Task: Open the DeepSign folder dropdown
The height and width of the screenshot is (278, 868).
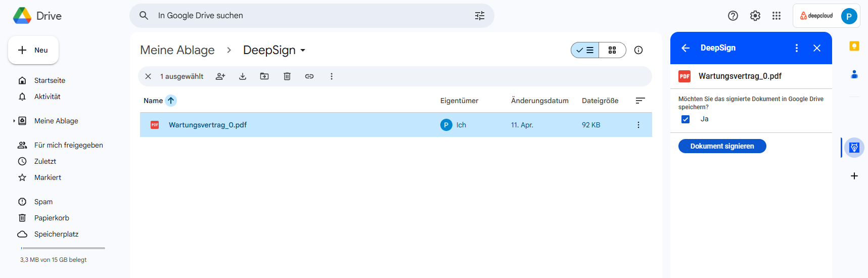Action: pos(303,51)
